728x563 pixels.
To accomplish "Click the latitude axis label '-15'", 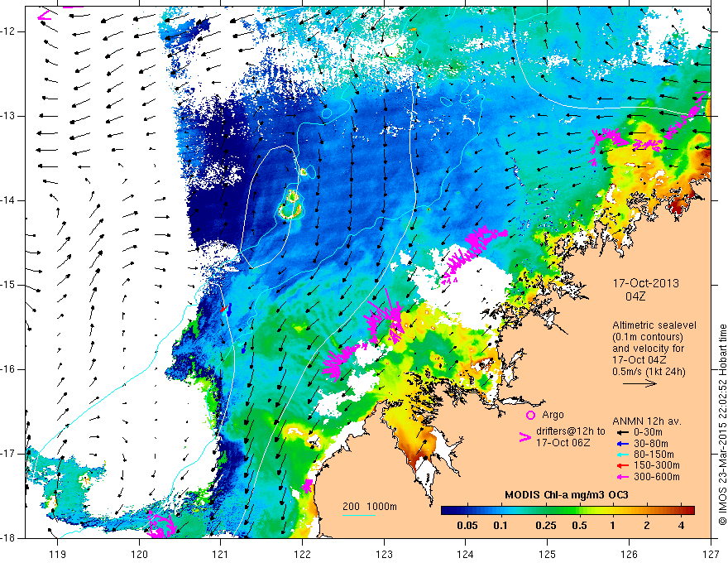I will click(x=8, y=285).
